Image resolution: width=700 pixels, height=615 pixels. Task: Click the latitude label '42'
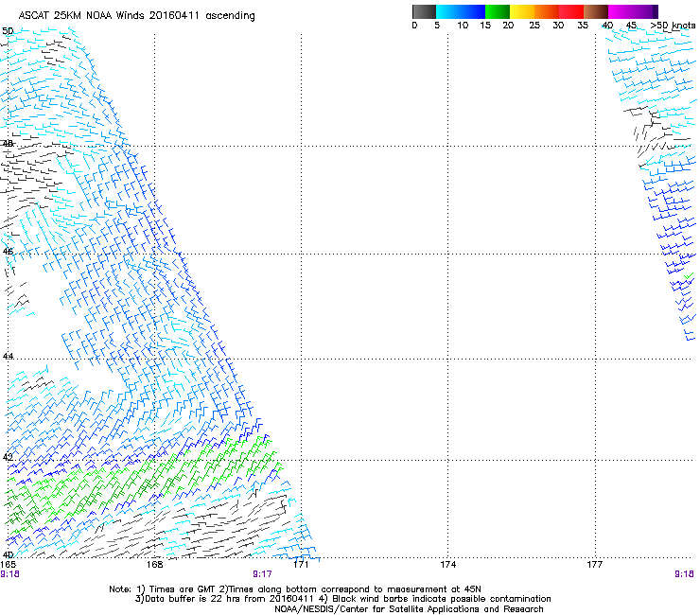point(8,457)
